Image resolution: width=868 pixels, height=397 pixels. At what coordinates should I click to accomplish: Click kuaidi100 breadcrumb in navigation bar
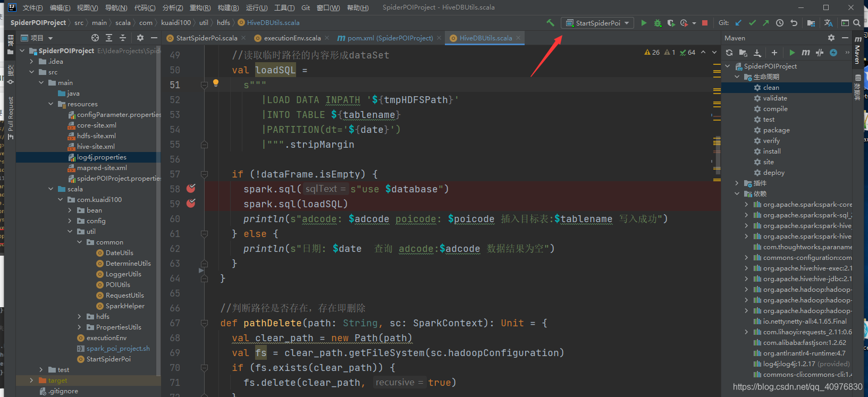pyautogui.click(x=176, y=23)
